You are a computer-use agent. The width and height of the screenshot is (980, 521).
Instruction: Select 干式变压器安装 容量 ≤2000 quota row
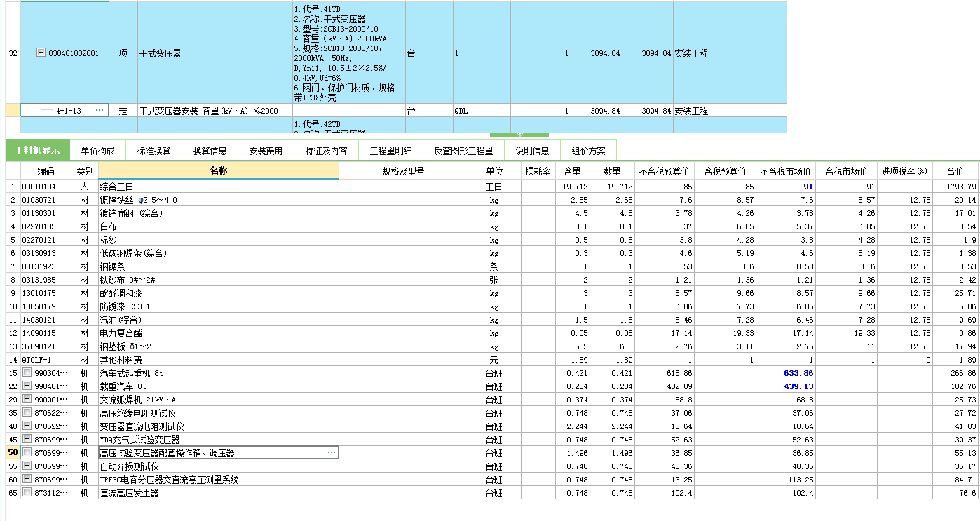215,111
